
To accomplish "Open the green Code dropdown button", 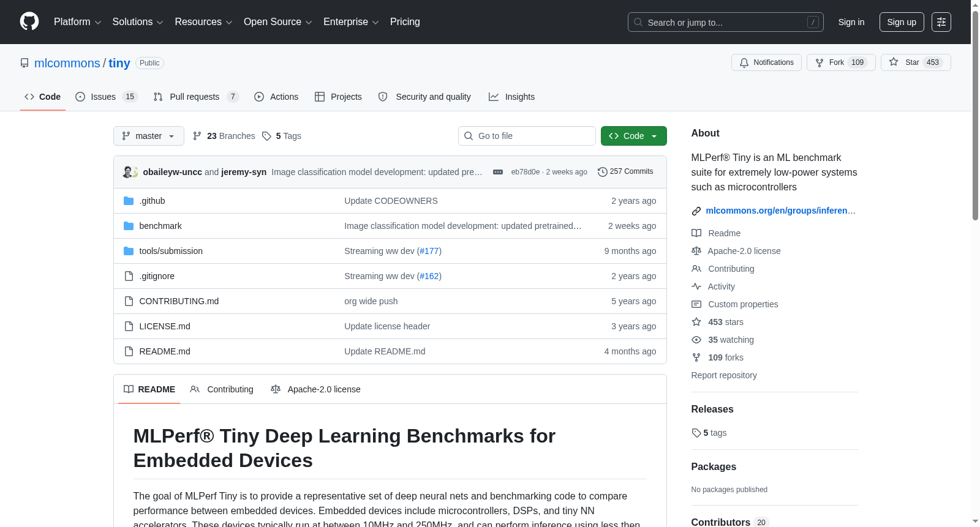I will pyautogui.click(x=634, y=136).
